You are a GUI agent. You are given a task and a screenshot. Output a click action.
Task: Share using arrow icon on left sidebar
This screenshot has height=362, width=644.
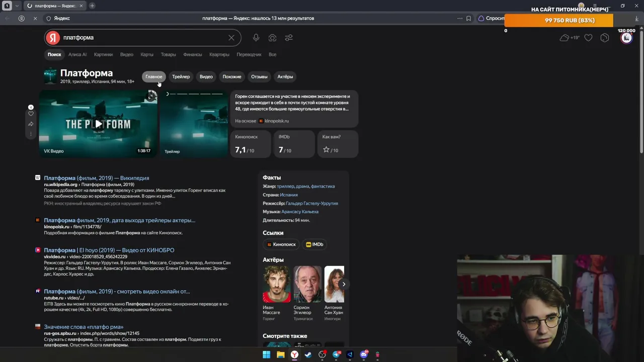coord(31,124)
